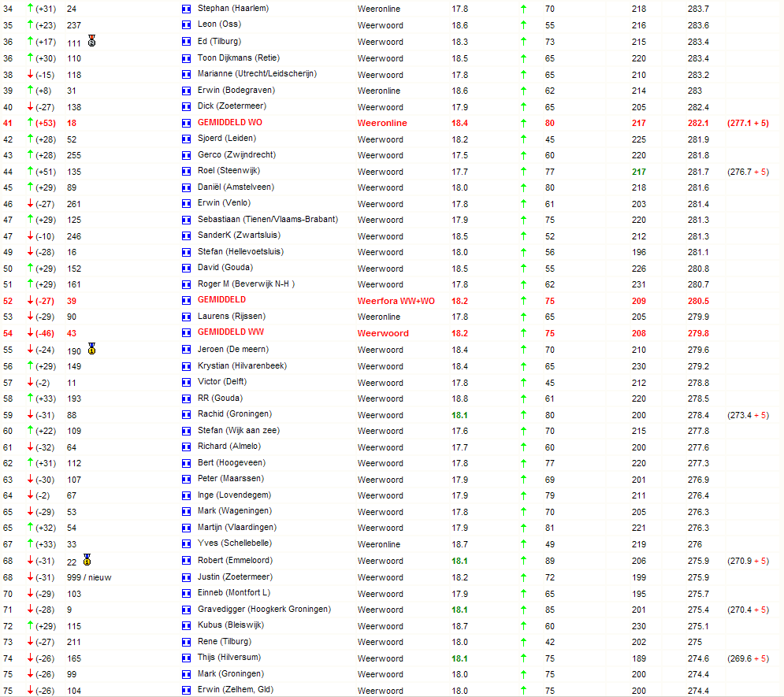Open the blue icon for Stefan (Hellevoetsluis)
Image resolution: width=784 pixels, height=697 pixels.
tap(186, 252)
